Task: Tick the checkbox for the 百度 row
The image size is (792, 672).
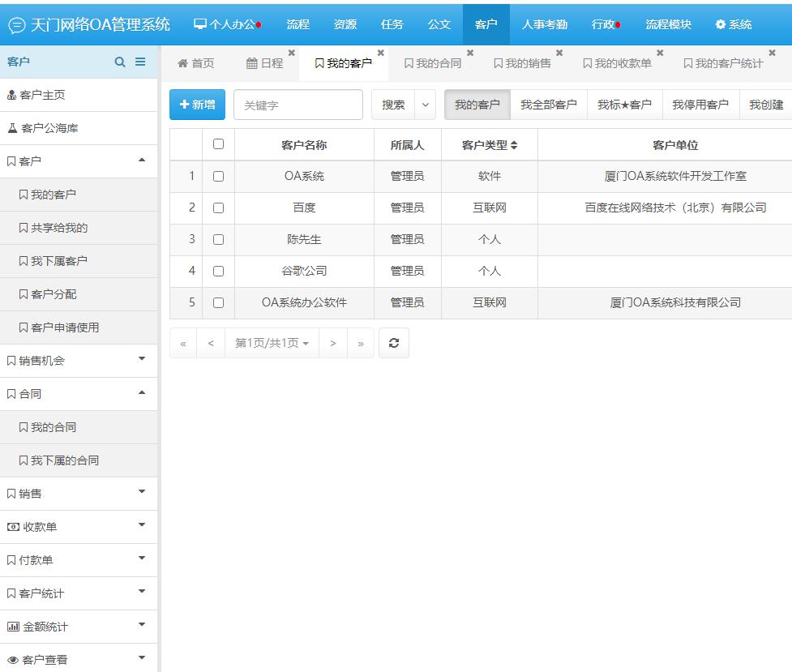Action: (218, 208)
